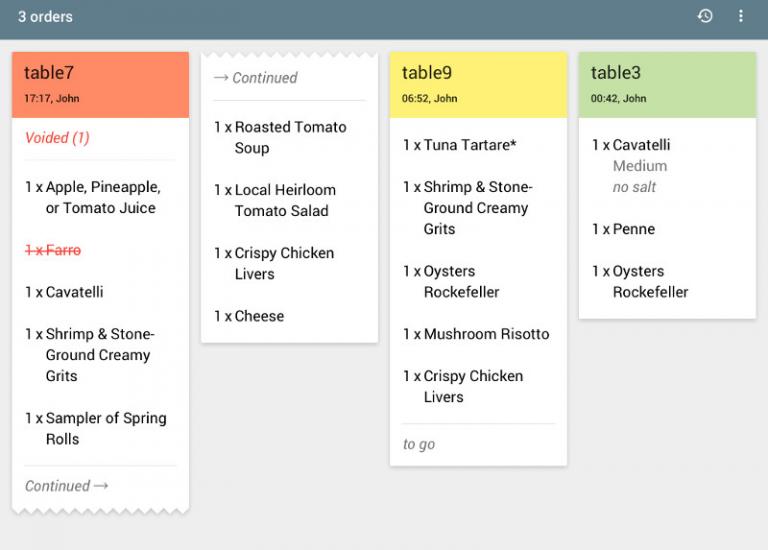Open the order history clock icon

705,16
